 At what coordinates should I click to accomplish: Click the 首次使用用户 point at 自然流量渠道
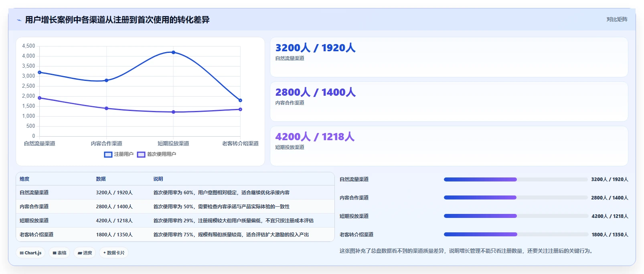(x=39, y=98)
